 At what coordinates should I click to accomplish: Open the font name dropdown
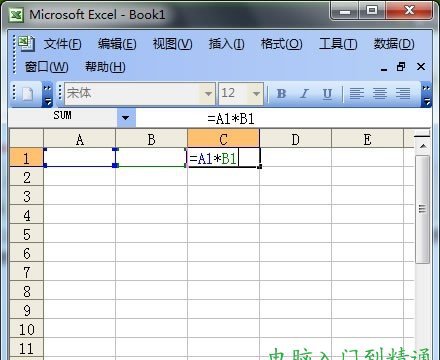coord(208,94)
